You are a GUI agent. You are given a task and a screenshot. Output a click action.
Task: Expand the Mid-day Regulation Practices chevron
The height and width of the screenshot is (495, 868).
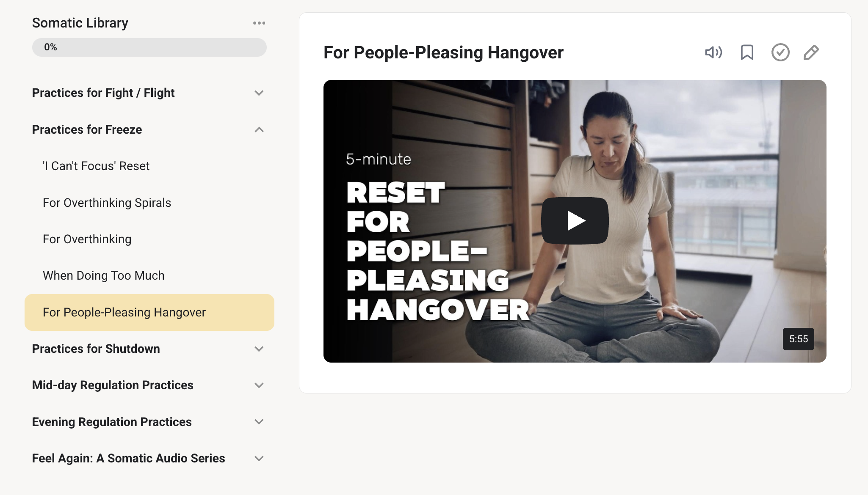[x=259, y=385]
